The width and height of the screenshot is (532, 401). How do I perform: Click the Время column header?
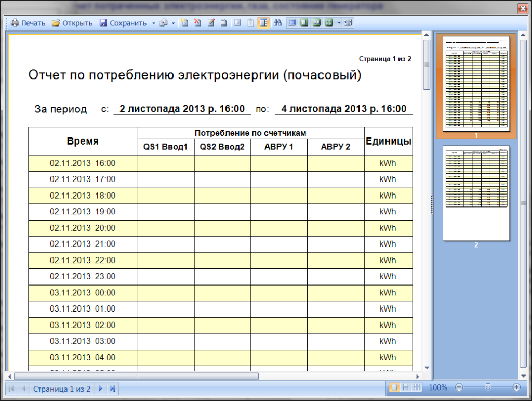(83, 141)
